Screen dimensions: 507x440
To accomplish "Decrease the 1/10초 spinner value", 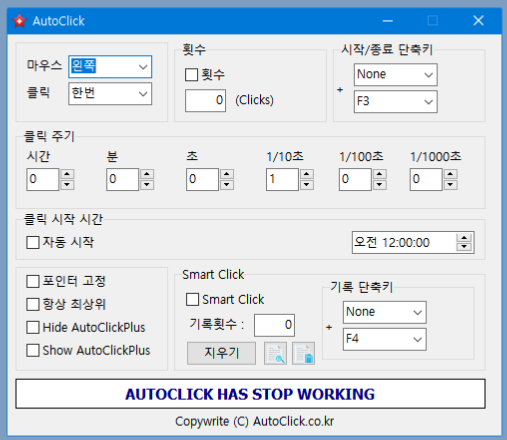I will (x=307, y=185).
